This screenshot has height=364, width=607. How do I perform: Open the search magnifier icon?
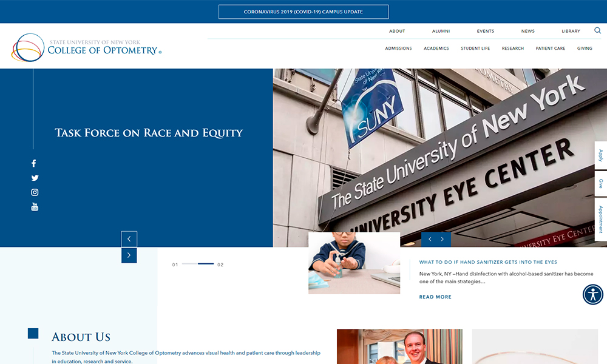(597, 30)
